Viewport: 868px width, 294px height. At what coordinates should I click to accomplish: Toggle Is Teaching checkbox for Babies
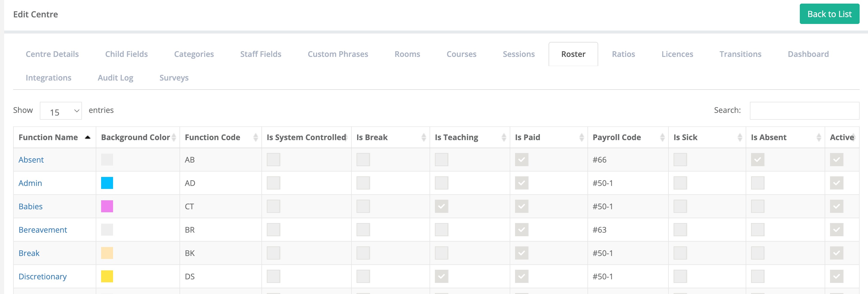click(x=441, y=206)
